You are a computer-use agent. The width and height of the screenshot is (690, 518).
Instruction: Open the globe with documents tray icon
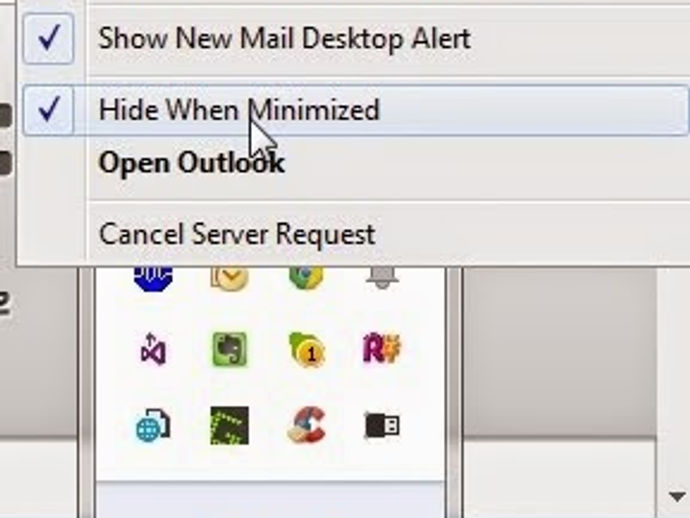click(153, 425)
